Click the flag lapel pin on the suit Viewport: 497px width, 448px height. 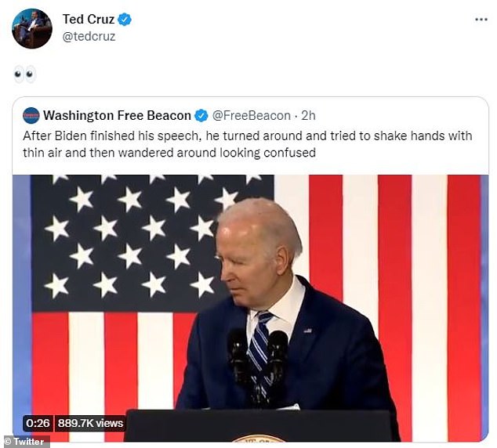pos(308,331)
